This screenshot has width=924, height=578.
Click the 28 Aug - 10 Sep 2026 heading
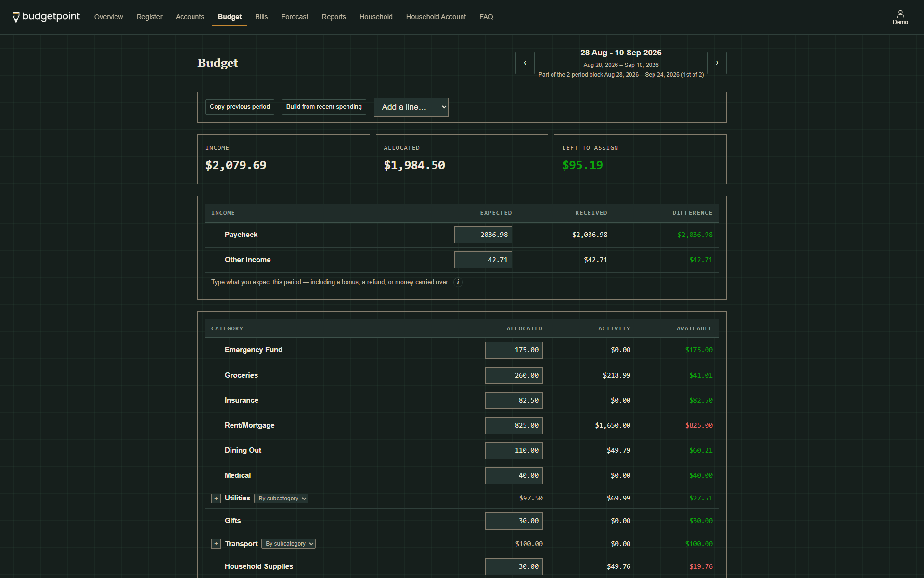[621, 53]
